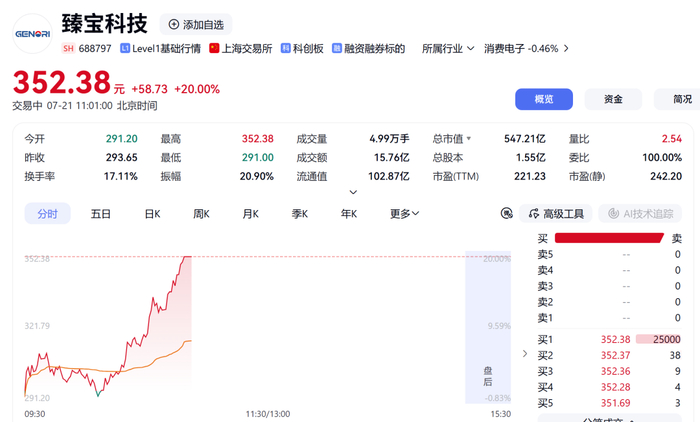The height and width of the screenshot is (422, 700).
Task: Switch chart to 五日 view
Action: 100,214
